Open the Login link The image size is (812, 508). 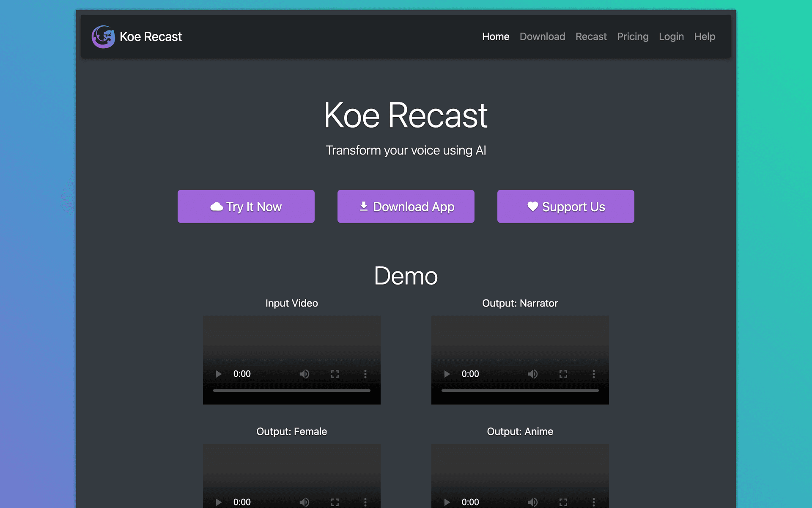pyautogui.click(x=671, y=37)
